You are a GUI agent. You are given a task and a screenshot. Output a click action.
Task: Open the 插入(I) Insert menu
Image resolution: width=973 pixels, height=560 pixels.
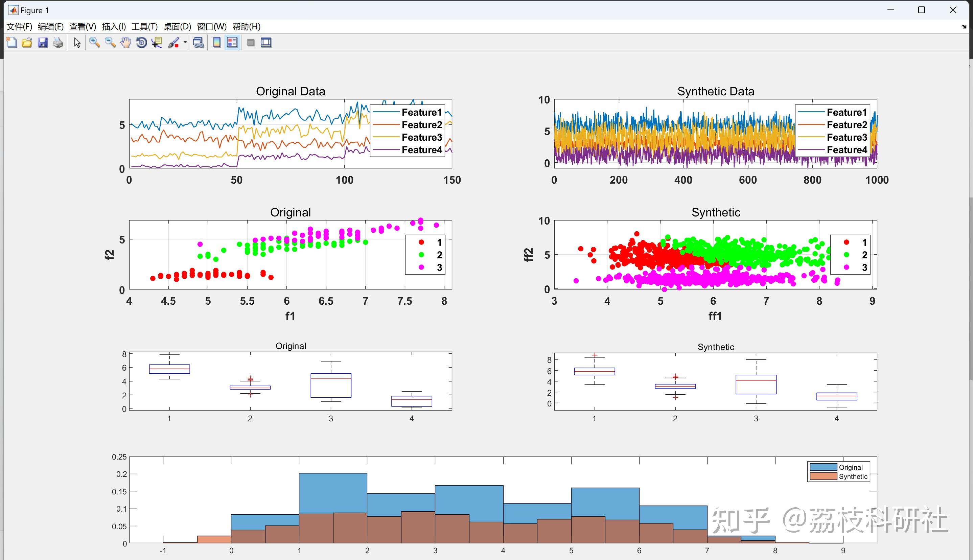pos(114,26)
